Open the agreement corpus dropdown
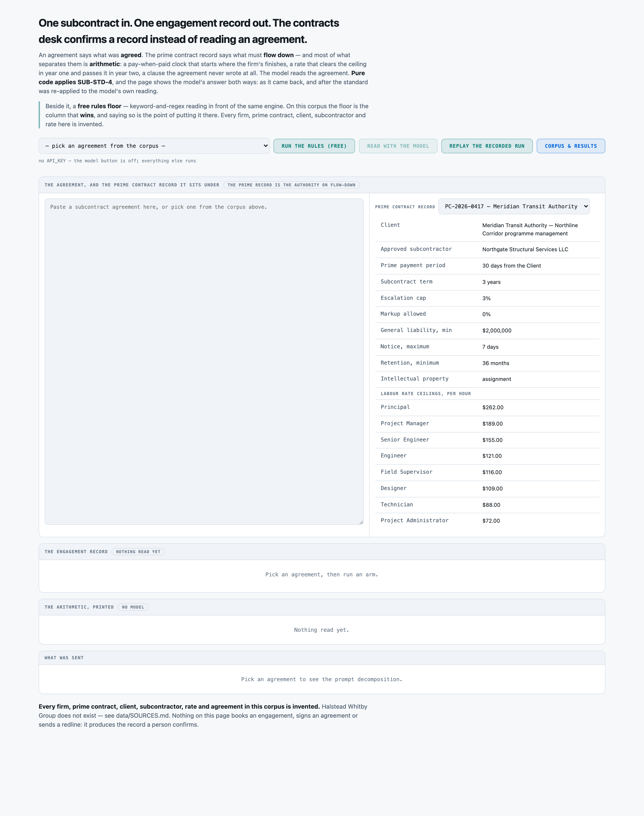The width and height of the screenshot is (644, 816). click(x=154, y=146)
